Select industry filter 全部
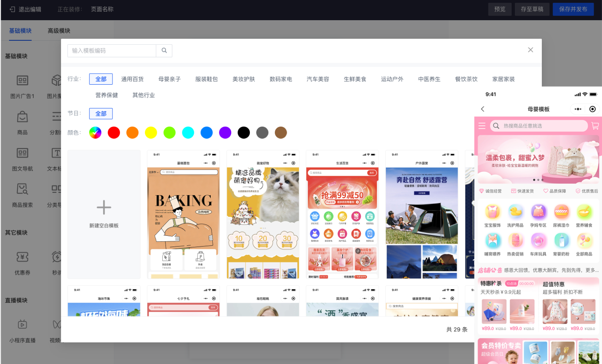 pyautogui.click(x=101, y=79)
